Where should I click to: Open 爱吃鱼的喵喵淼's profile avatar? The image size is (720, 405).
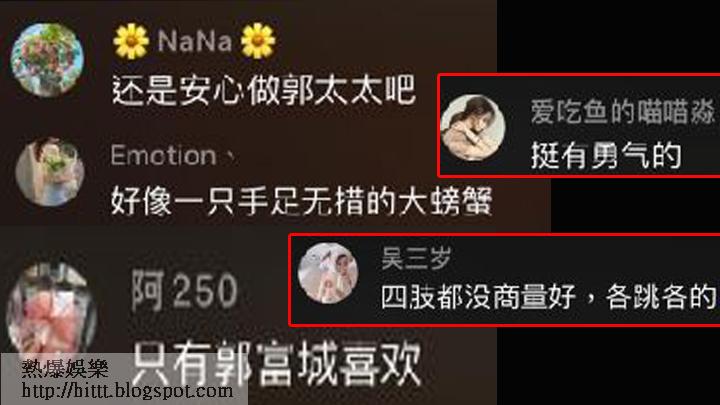point(473,128)
